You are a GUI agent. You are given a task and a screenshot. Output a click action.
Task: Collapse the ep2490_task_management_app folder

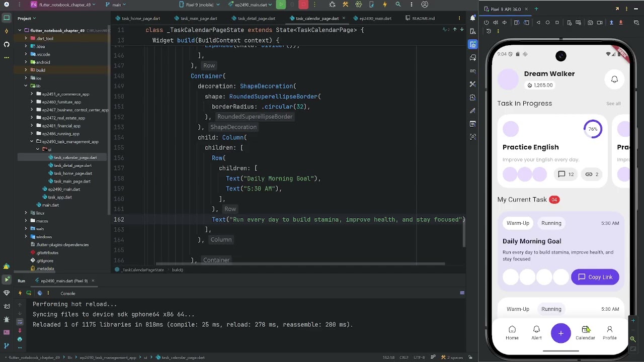click(x=32, y=141)
